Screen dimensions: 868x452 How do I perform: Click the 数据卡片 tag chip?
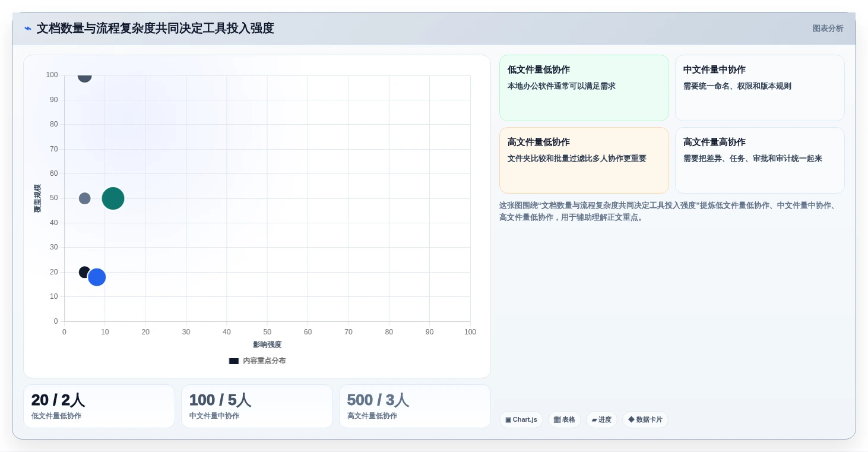coord(645,420)
